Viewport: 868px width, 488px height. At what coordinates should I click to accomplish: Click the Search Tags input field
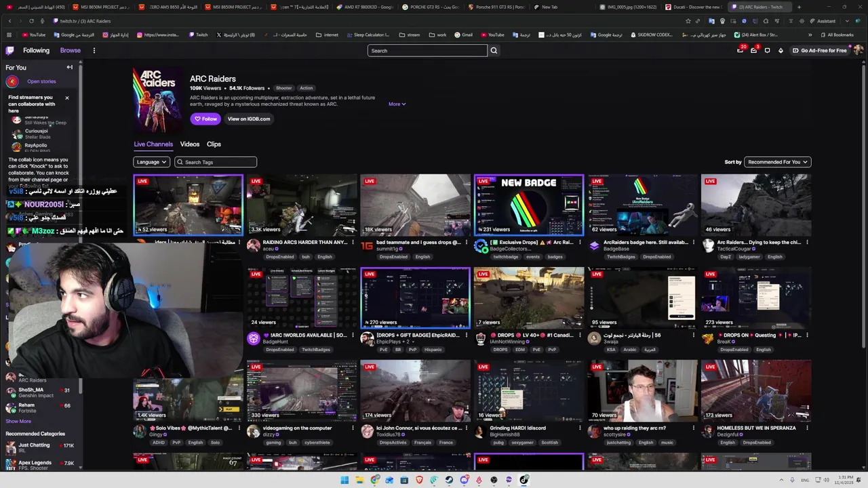point(216,162)
